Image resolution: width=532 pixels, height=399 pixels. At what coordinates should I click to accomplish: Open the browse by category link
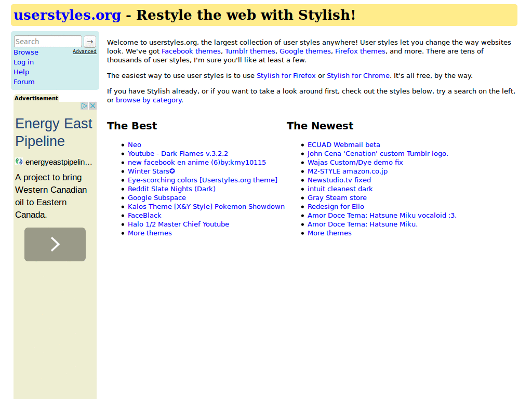pyautogui.click(x=149, y=100)
